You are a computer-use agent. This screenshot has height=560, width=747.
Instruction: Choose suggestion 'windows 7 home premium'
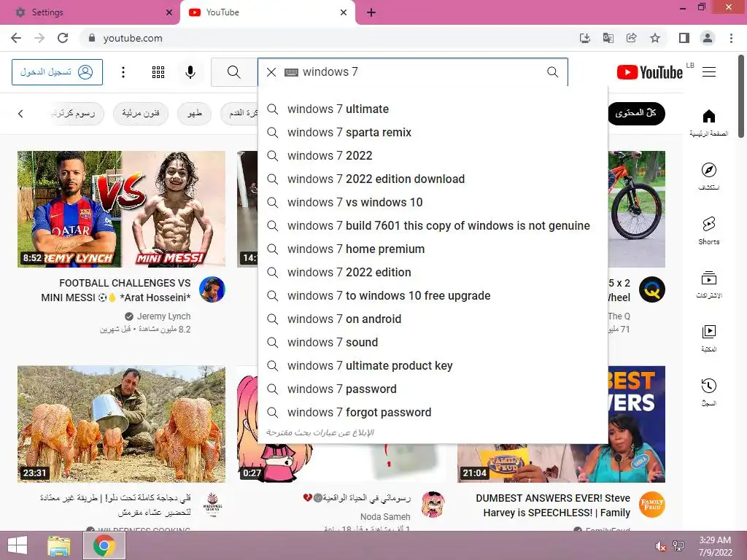pyautogui.click(x=433, y=249)
